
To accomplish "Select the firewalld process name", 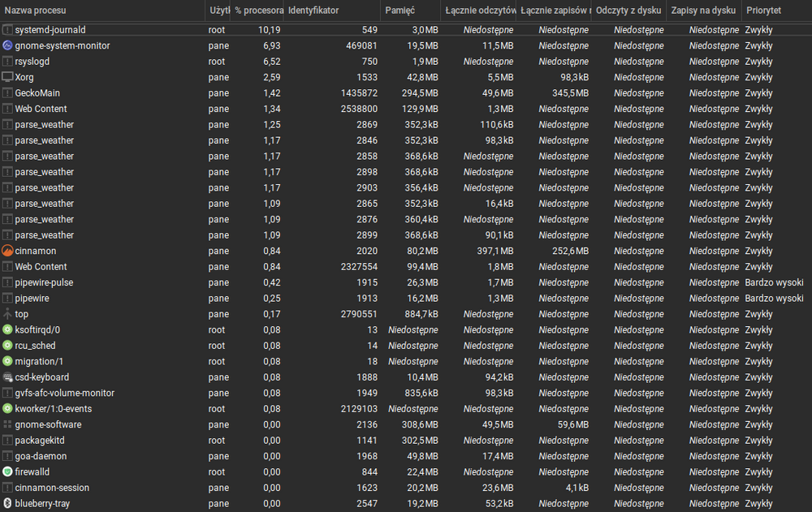I will pyautogui.click(x=32, y=471).
